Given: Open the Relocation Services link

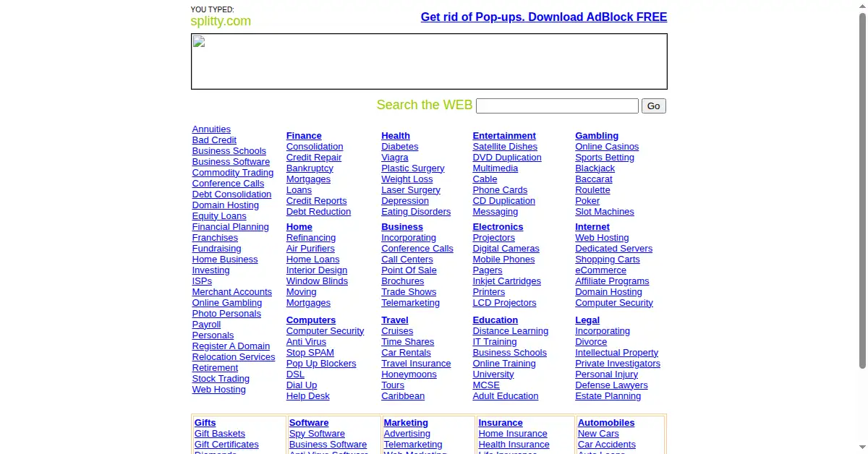Looking at the screenshot, I should pos(234,357).
